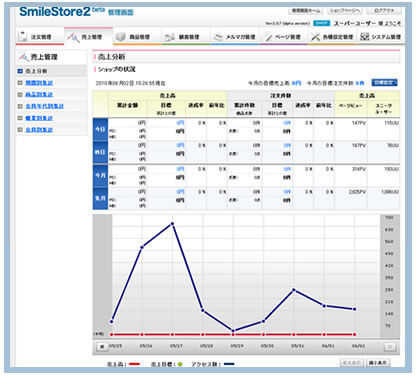This screenshot has width=417, height=377.
Task: Click the green 売上目標 legend dot
Action: (x=180, y=364)
